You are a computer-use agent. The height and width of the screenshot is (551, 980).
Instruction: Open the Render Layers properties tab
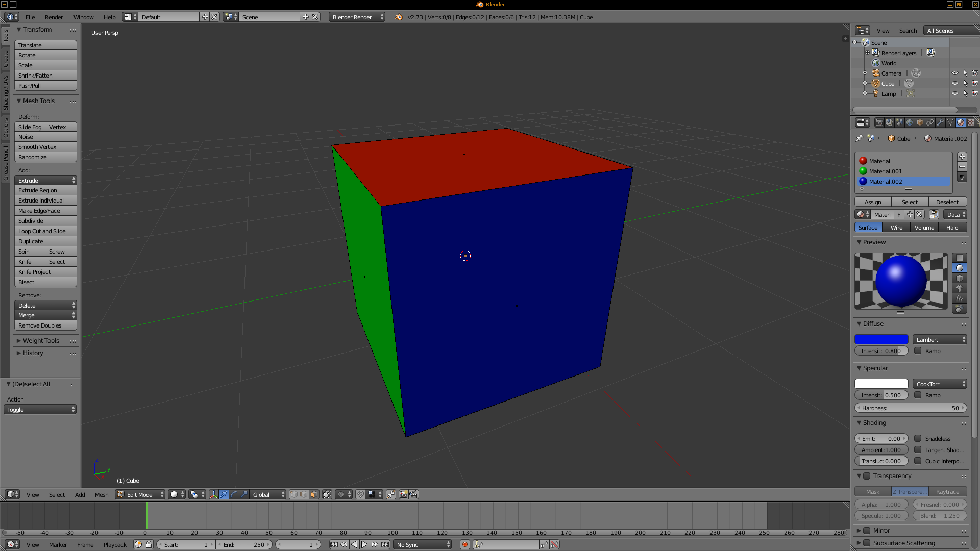tap(889, 122)
